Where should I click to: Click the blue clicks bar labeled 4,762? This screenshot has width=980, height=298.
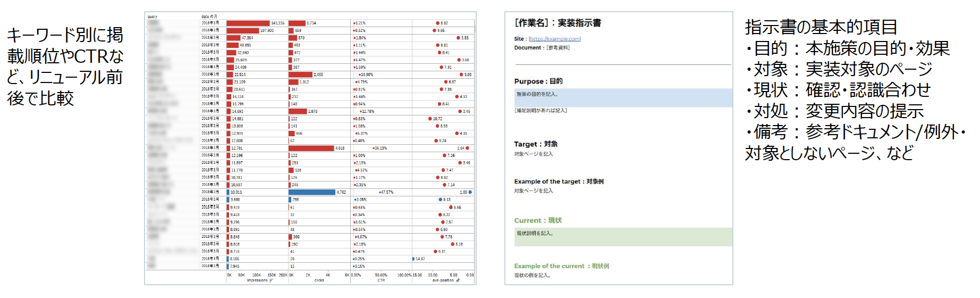(312, 192)
